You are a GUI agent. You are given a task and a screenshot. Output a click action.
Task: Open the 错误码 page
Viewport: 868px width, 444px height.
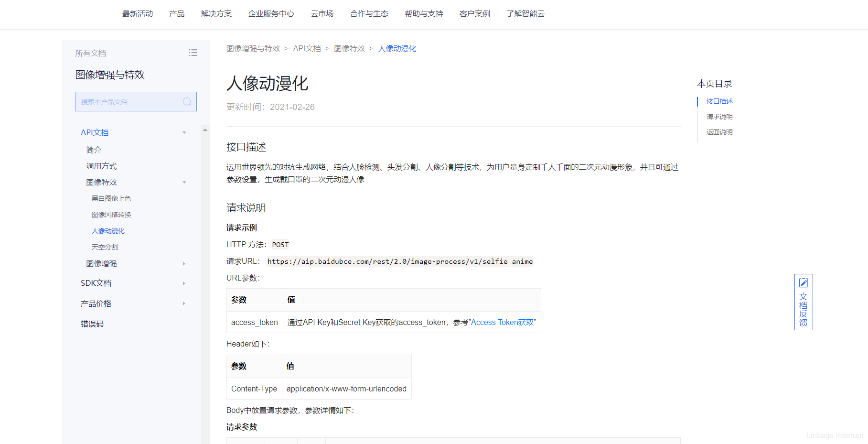[x=93, y=324]
